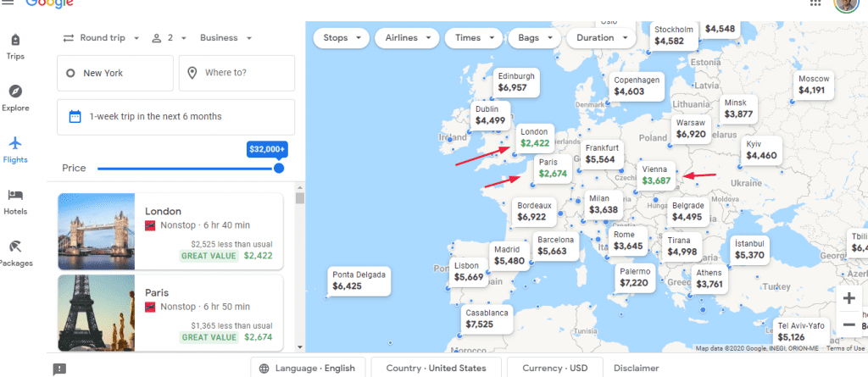Expand the Airlines filter
Viewport: 868px width, 377px height.
tap(407, 37)
